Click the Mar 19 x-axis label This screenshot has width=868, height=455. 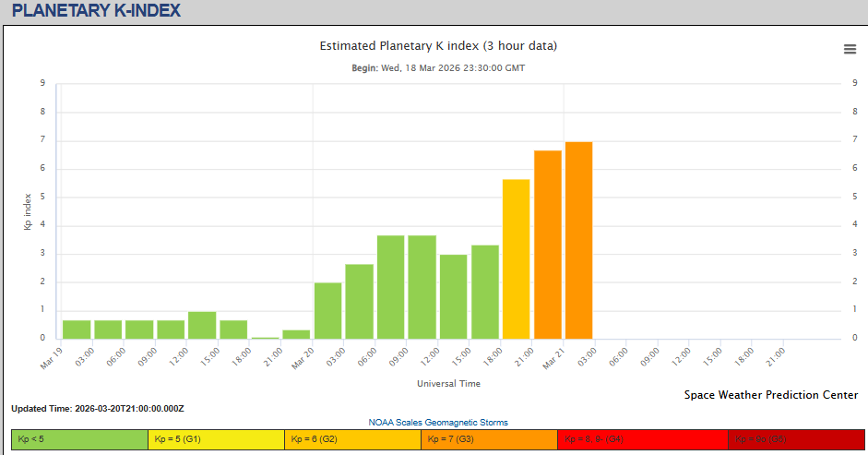pos(51,360)
